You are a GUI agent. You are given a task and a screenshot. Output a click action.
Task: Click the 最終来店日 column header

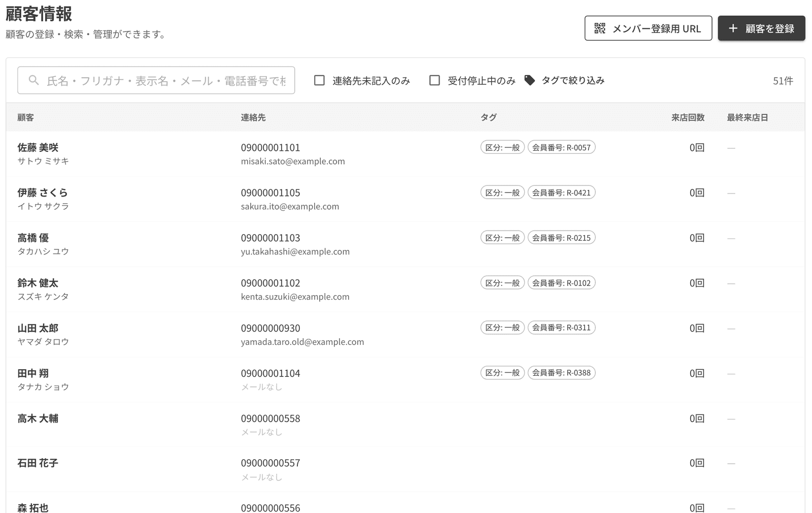coord(747,117)
